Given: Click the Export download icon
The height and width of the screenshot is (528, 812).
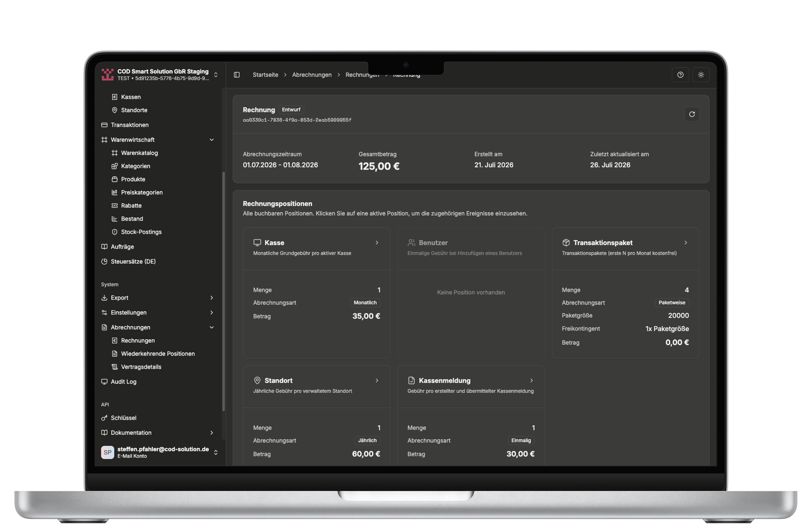Looking at the screenshot, I should pyautogui.click(x=104, y=298).
